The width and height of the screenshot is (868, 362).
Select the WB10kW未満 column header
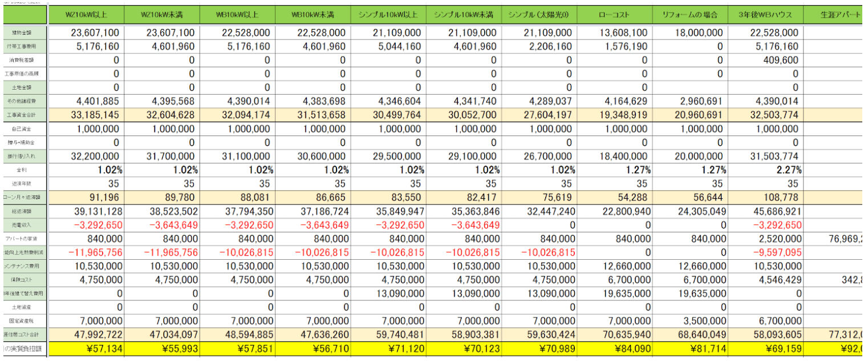tap(311, 14)
